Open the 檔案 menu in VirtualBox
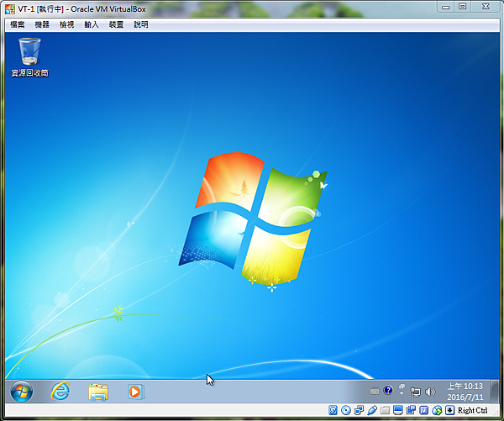 click(x=18, y=24)
